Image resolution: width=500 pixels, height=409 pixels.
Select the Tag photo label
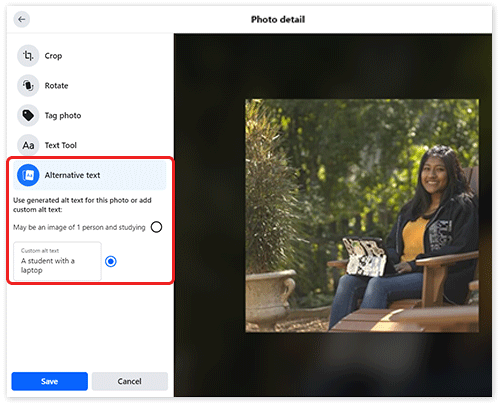pos(63,116)
